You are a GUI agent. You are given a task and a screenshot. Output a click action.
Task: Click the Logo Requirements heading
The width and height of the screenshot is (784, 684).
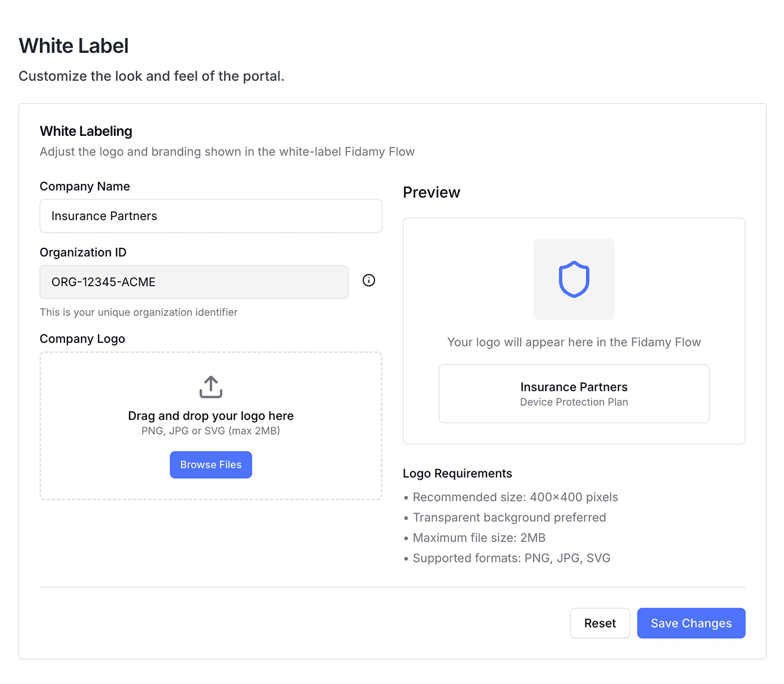457,474
